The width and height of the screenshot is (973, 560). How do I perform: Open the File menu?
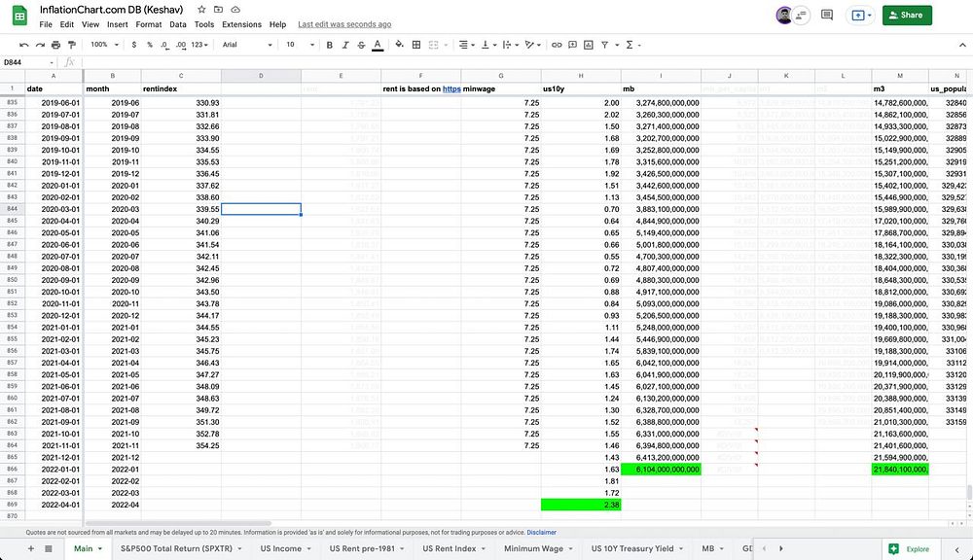pyautogui.click(x=46, y=24)
